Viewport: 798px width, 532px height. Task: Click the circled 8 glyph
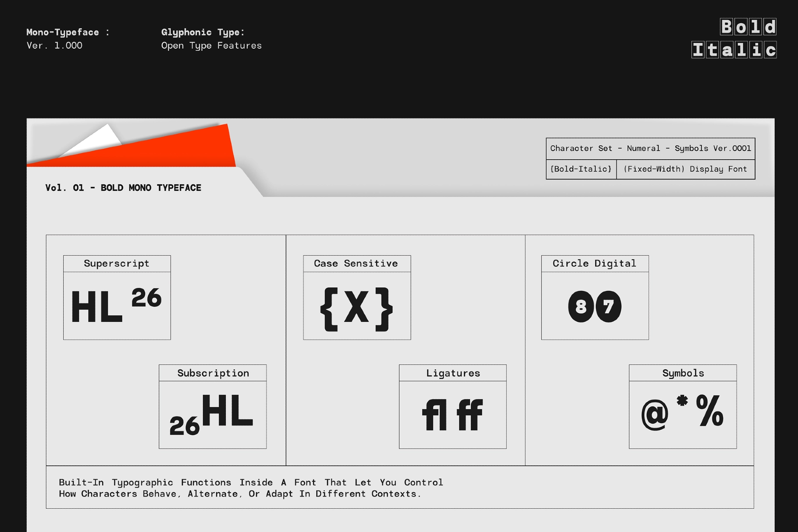(x=581, y=307)
